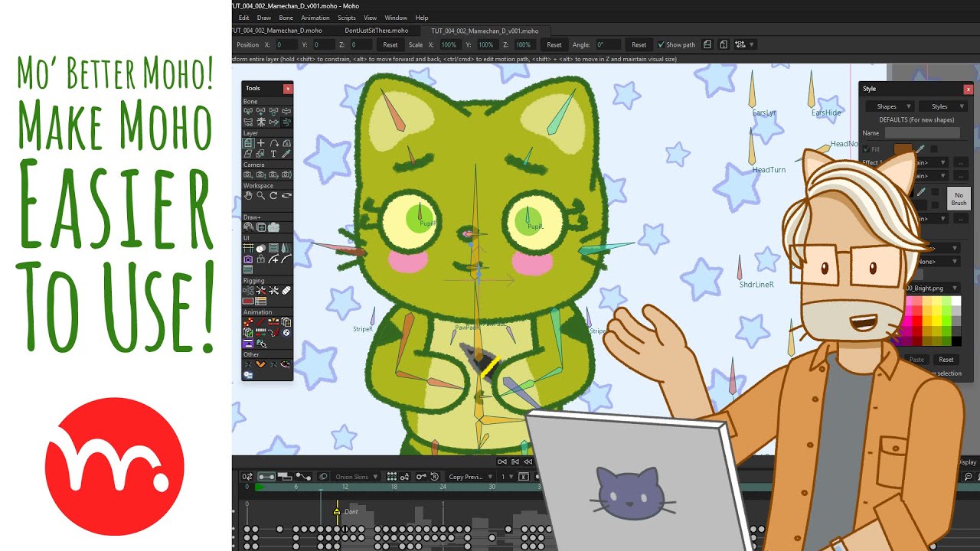Open the '1' dropdown in timeline toolbar
Viewport: 980px width, 551px height.
[507, 476]
